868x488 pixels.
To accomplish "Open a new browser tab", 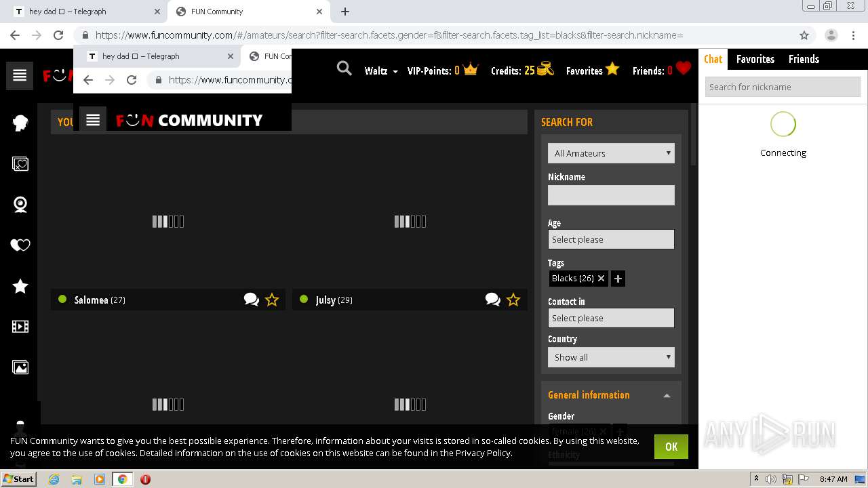I will 345,12.
